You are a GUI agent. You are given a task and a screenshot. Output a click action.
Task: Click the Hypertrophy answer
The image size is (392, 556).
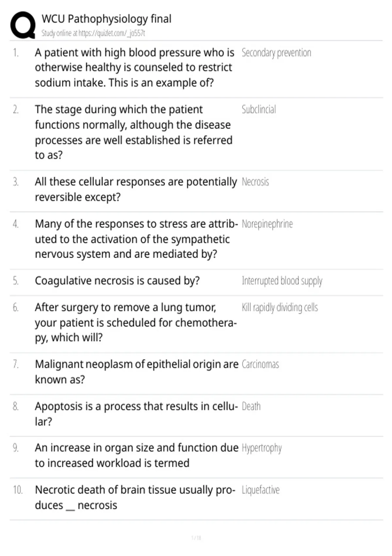coord(262,448)
